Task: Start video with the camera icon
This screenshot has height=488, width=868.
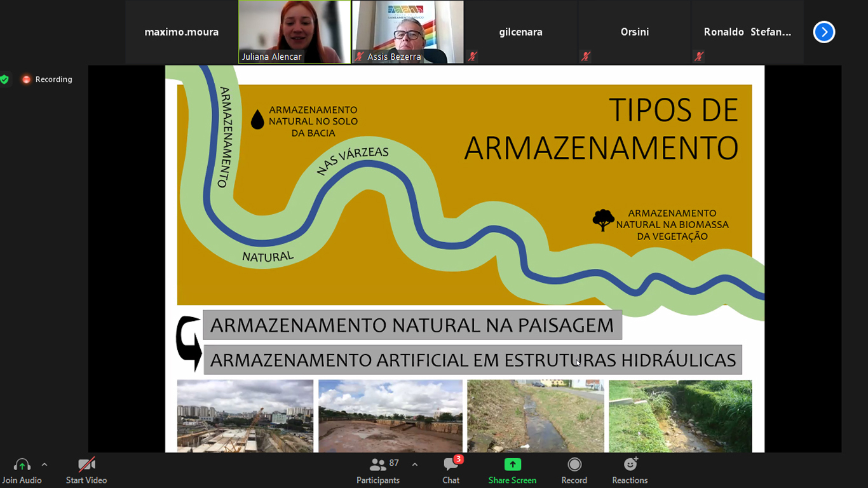Action: (86, 466)
